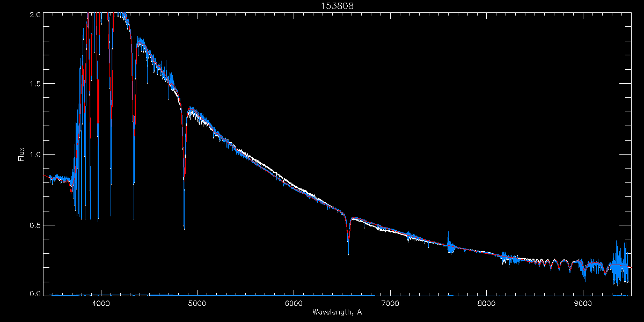Click the x-axis tick label "8000"
The height and width of the screenshot is (322, 644).
click(x=487, y=304)
